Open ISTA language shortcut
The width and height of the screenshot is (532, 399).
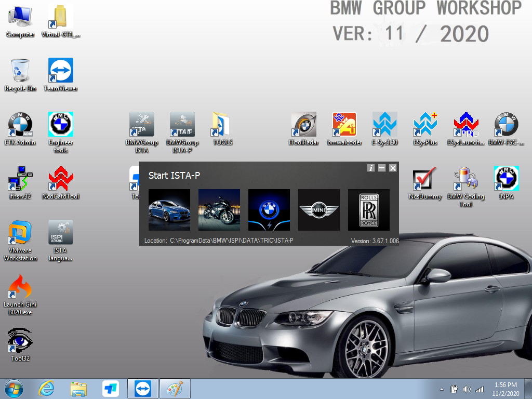[61, 241]
